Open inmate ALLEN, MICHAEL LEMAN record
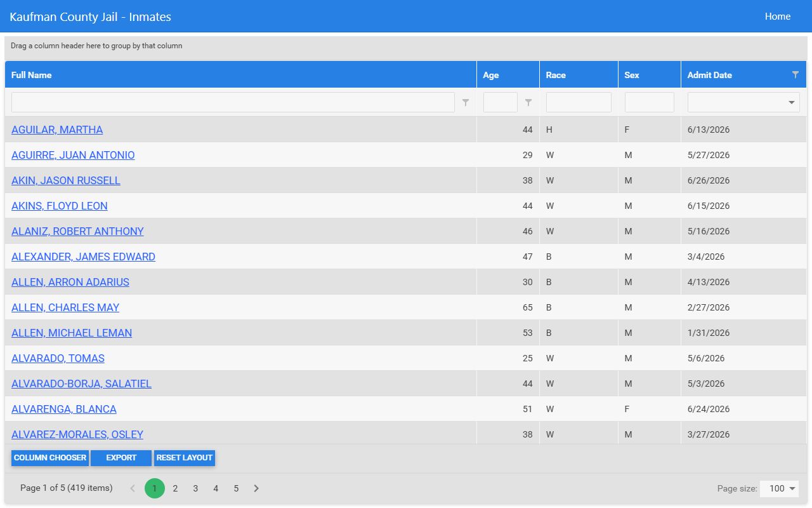Image resolution: width=812 pixels, height=508 pixels. pyautogui.click(x=72, y=333)
